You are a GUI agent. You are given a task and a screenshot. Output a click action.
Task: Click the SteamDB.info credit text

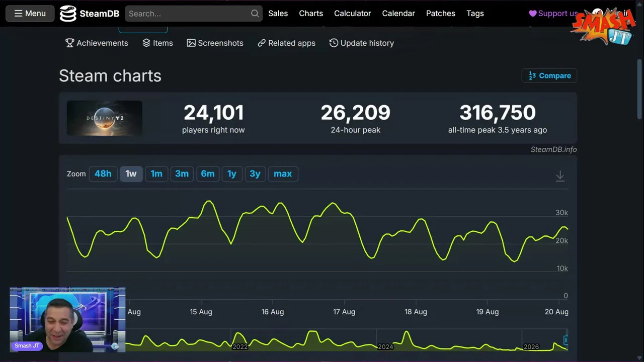pyautogui.click(x=553, y=149)
